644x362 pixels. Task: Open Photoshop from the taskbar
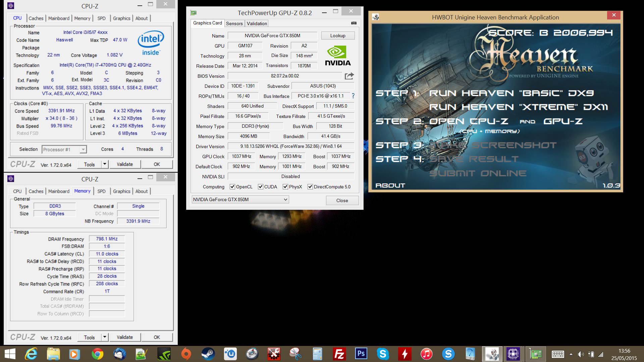tap(361, 354)
